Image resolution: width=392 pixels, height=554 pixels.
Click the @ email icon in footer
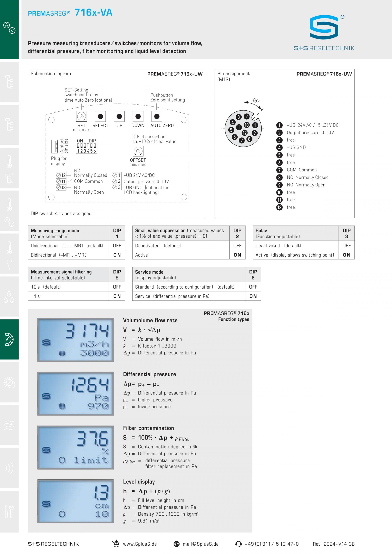tap(176, 544)
